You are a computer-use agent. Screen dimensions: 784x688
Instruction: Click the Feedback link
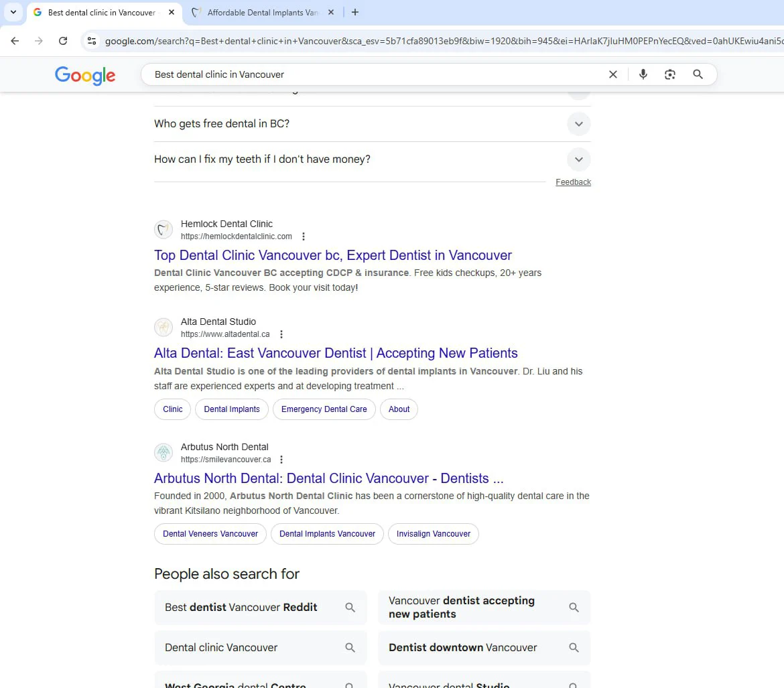coord(573,182)
